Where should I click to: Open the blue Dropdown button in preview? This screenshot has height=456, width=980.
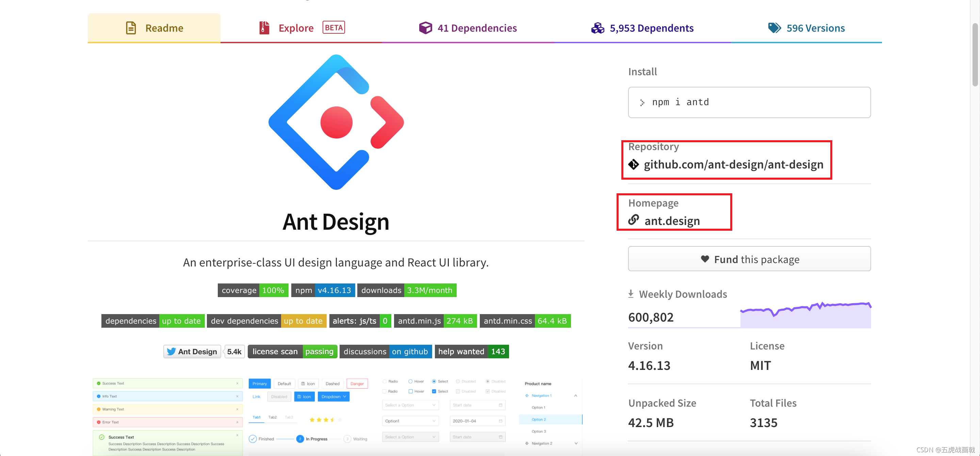click(333, 397)
